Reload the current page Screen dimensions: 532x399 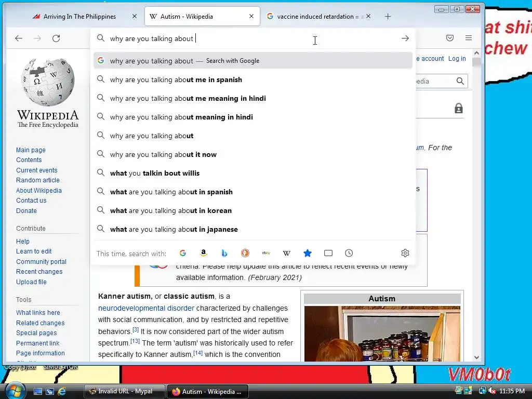[56, 38]
